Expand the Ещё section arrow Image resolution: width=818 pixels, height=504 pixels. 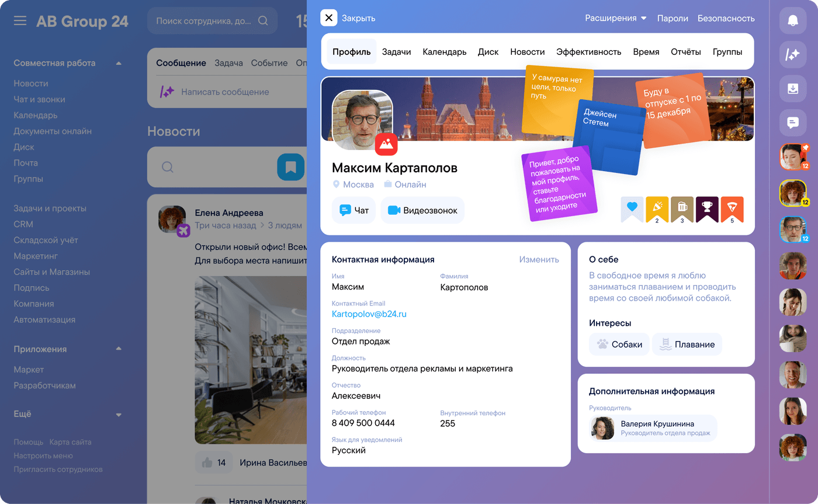point(119,415)
